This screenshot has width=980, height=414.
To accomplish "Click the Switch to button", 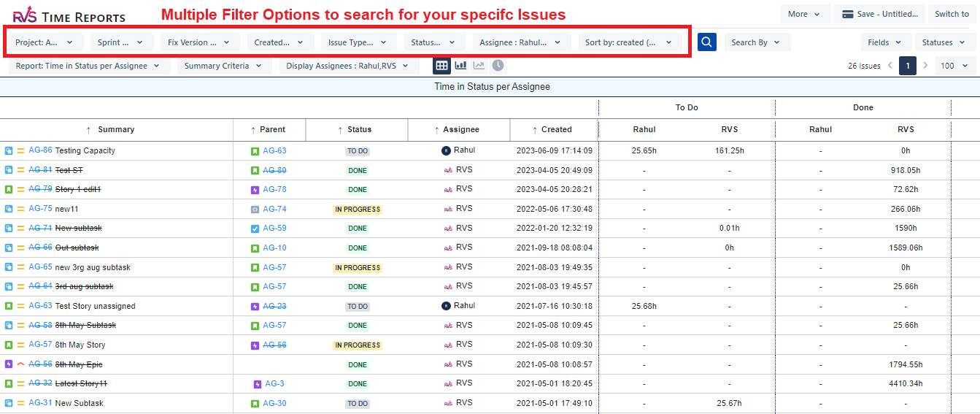I will (x=952, y=14).
